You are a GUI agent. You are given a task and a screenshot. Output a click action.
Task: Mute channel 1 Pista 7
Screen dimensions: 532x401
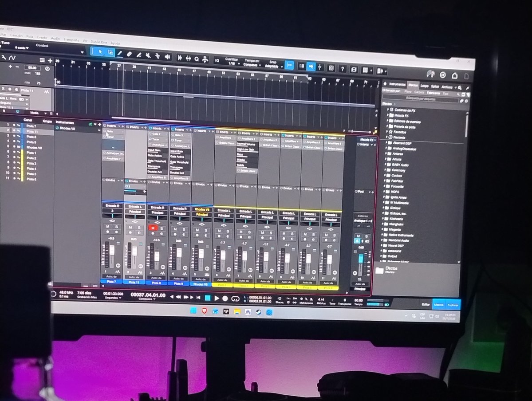point(108,226)
